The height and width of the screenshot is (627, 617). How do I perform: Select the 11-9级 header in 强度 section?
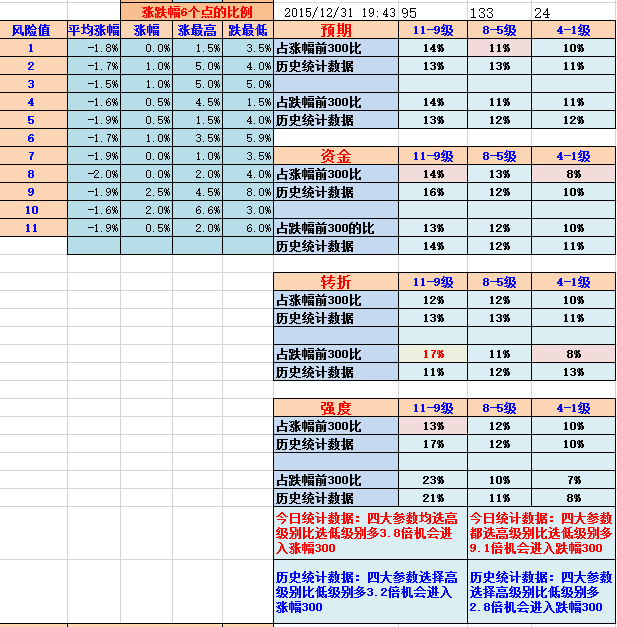coord(433,408)
